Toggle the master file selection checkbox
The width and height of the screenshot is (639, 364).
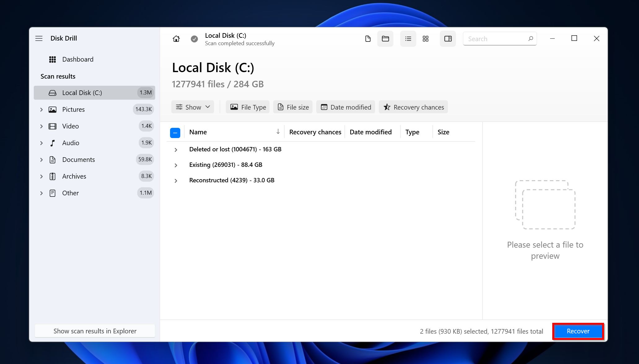click(x=175, y=132)
